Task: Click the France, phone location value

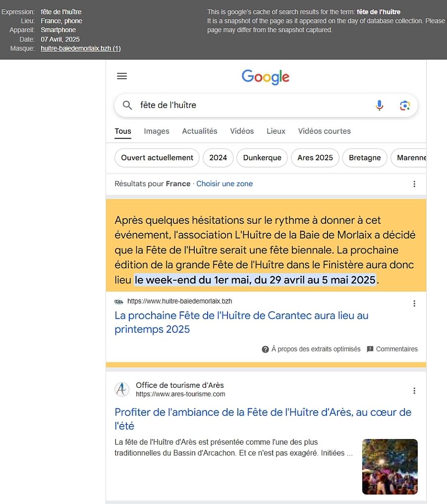Action: click(x=61, y=21)
